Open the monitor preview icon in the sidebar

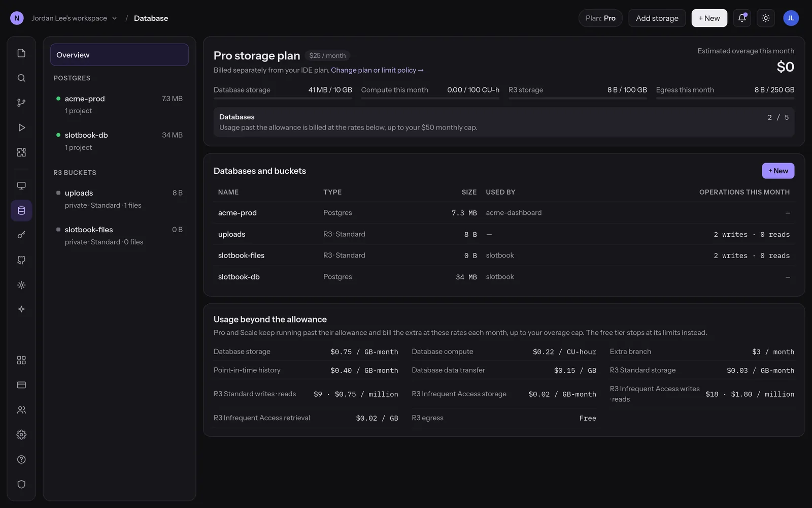click(x=21, y=185)
